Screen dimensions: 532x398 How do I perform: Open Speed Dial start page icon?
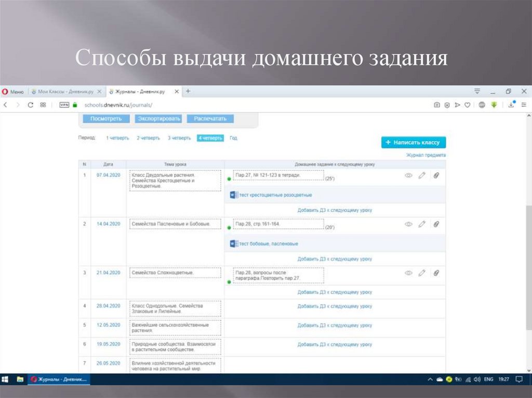click(x=43, y=105)
